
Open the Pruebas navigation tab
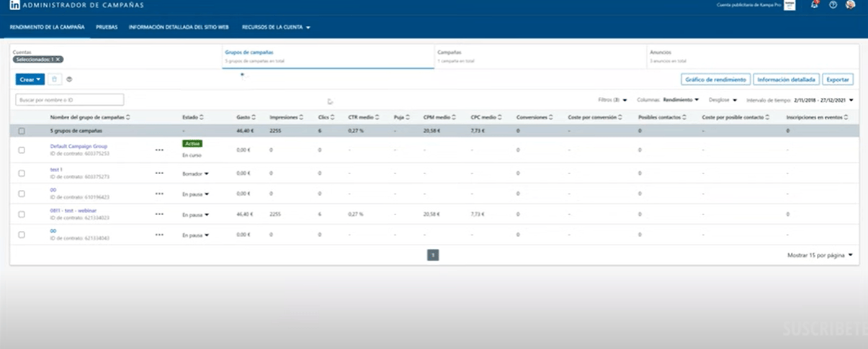107,27
